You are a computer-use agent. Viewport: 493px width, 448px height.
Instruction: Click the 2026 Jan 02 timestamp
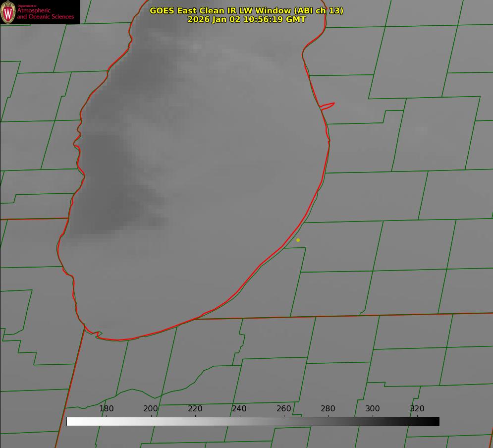pyautogui.click(x=246, y=19)
